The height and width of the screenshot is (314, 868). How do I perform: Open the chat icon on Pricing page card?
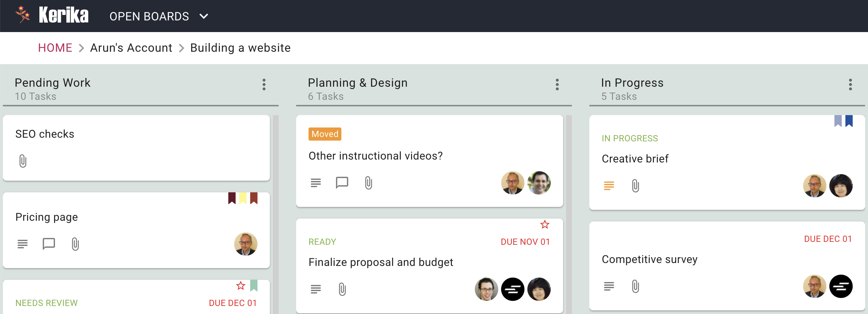tap(49, 244)
